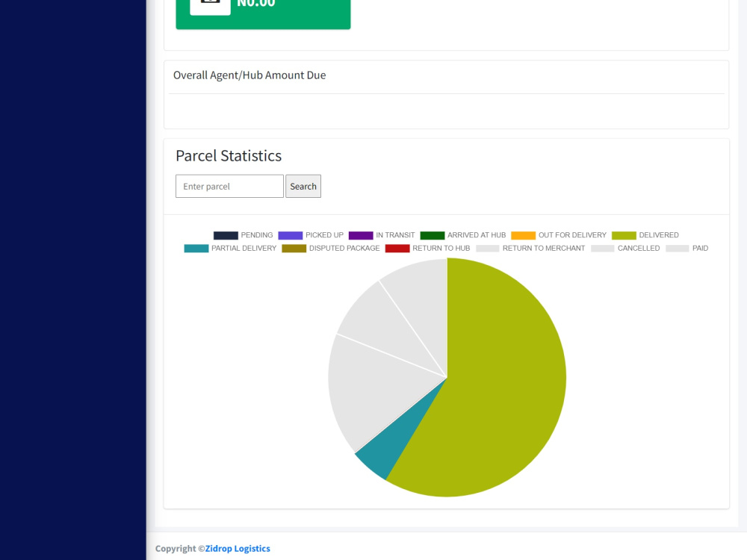Toggle the IN TRANSIT legend swatch
This screenshot has height=560, width=747.
coord(361,235)
